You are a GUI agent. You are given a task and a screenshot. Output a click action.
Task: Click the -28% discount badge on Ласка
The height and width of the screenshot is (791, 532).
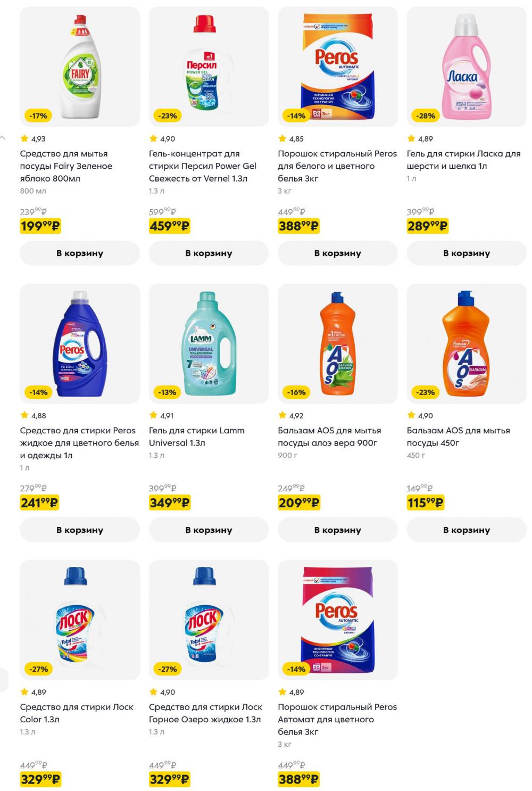point(426,116)
